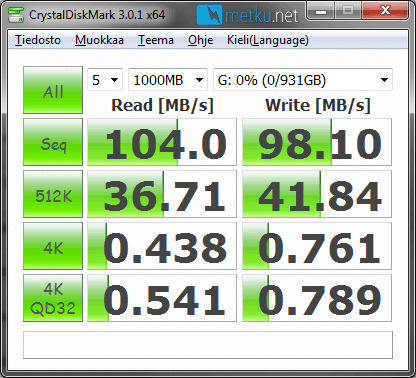Click the 512K write result 41.84
Image resolution: width=416 pixels, height=378 pixels.
coord(317,194)
